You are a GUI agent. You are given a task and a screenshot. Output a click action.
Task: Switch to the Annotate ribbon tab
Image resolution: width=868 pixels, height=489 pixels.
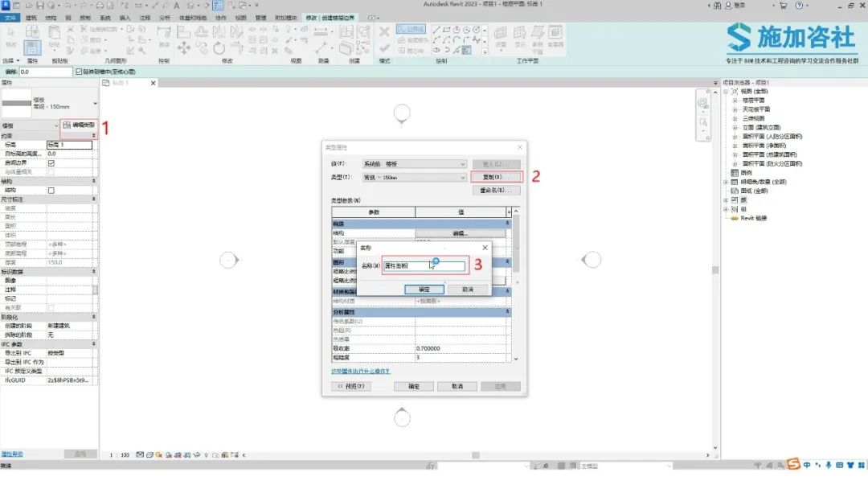[145, 18]
